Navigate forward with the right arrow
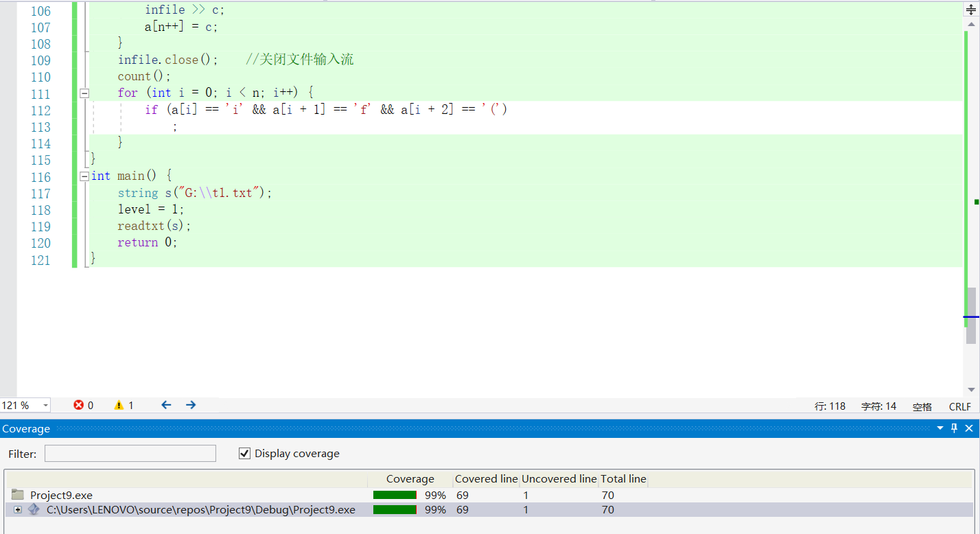980x534 pixels. pyautogui.click(x=191, y=405)
